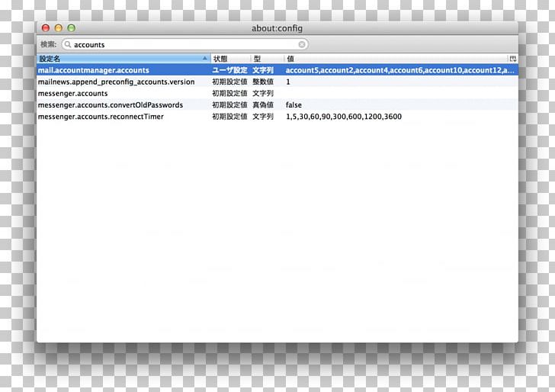Screen dimensions: 555x392
Task: Zoom the about:config window with green button
Action: click(71, 28)
